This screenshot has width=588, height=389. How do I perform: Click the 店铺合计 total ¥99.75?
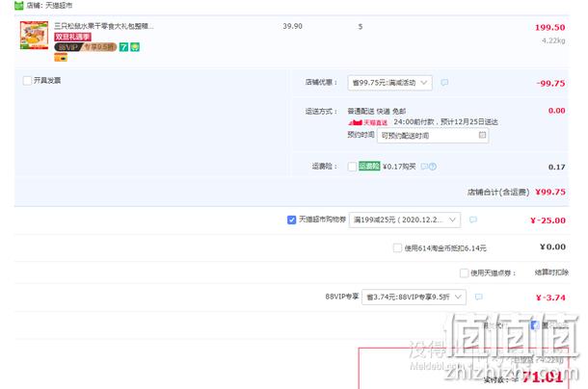pyautogui.click(x=550, y=192)
